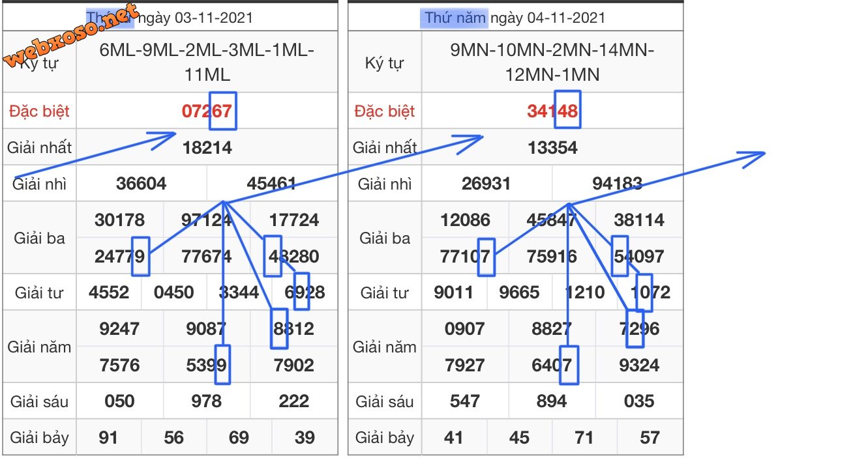The image size is (868, 458).
Task: Click seventh prize number 91
Action: 108,437
